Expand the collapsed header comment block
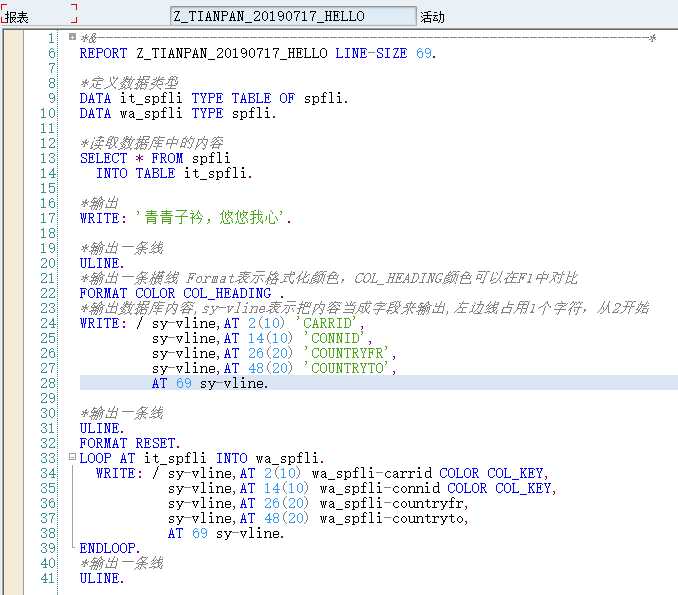 pos(72,37)
